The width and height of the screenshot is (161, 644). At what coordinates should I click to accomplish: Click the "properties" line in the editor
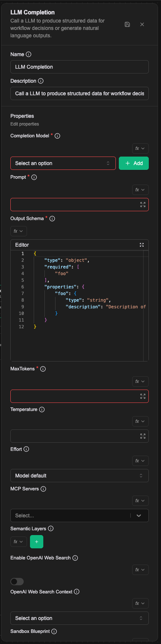[x=64, y=287]
